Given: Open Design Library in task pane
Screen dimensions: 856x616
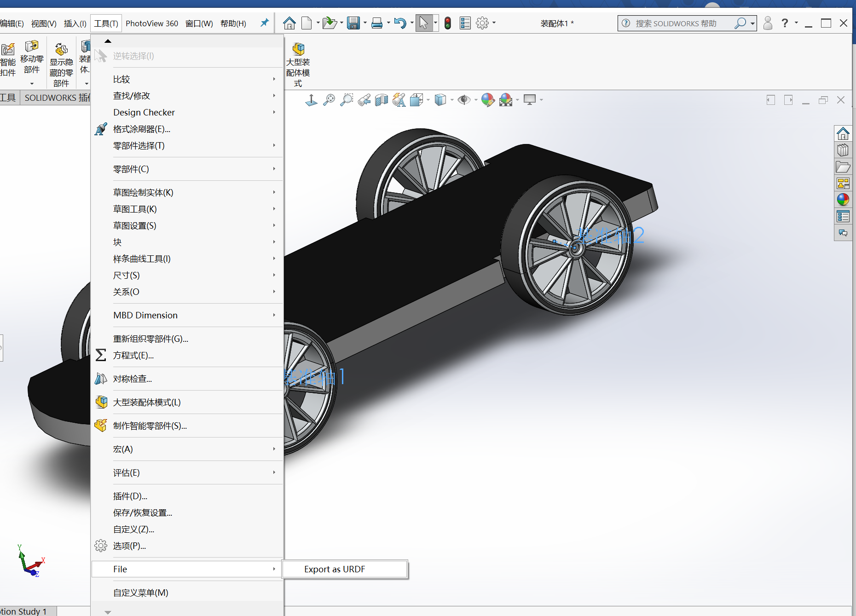Looking at the screenshot, I should click(x=843, y=150).
